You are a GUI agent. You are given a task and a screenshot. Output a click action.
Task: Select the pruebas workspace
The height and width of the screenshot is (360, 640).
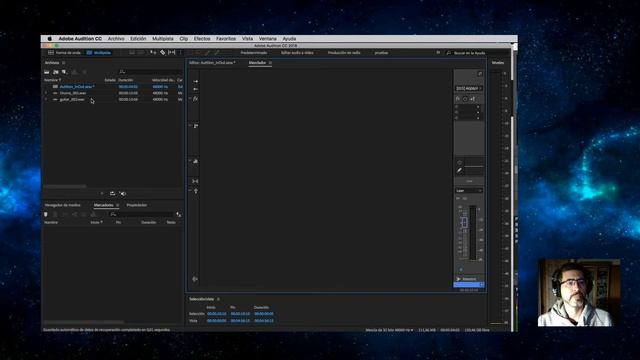381,53
